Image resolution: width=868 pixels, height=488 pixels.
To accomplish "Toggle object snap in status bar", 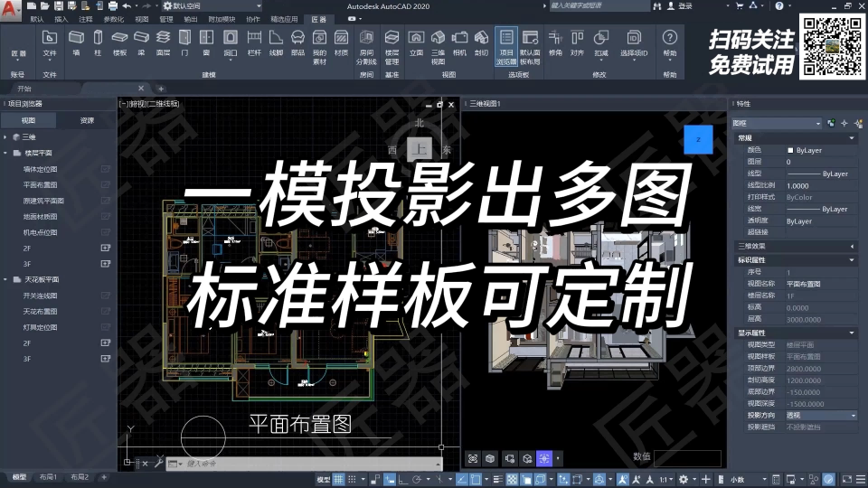I will 476,479.
